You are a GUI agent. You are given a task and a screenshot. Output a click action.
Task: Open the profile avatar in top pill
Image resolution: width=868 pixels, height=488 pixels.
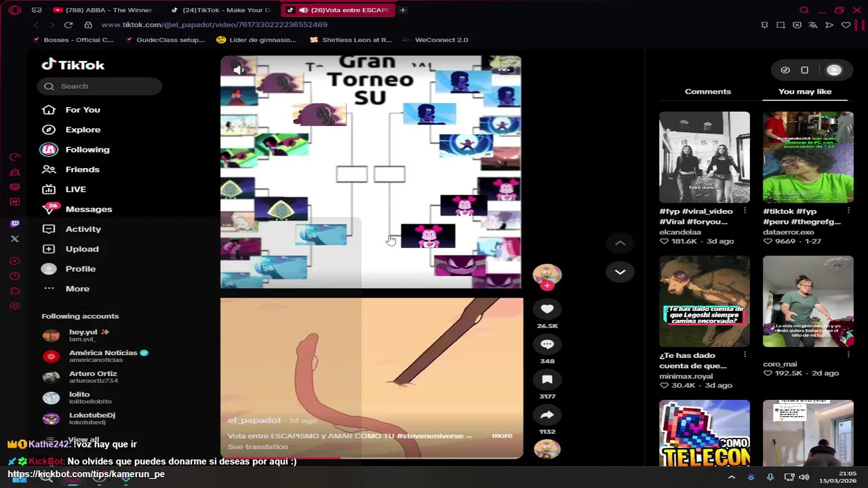click(834, 70)
